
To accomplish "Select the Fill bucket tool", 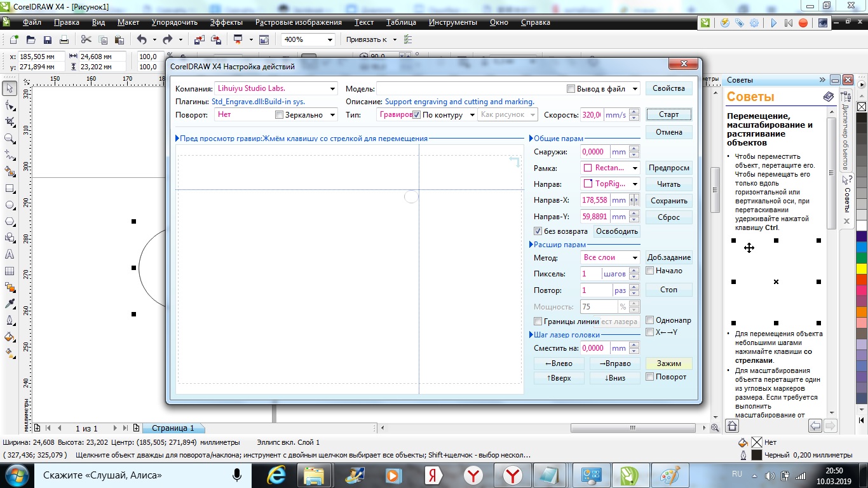I will [10, 337].
